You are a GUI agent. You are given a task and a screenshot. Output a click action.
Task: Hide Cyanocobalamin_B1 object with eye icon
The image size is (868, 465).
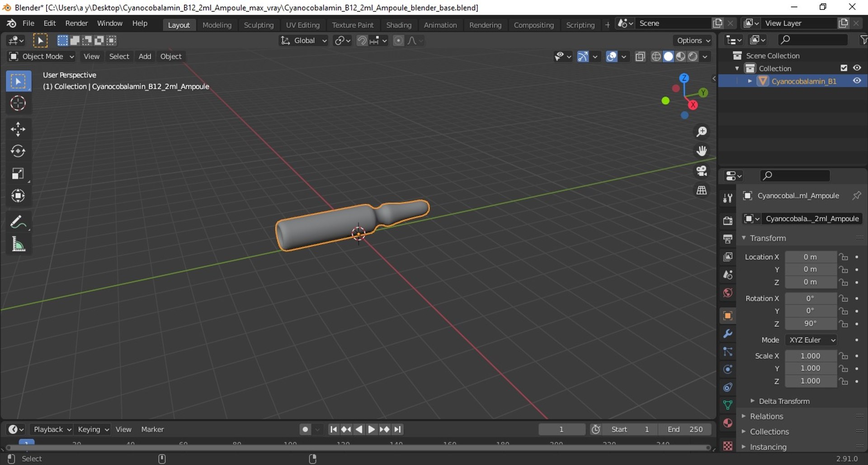point(857,81)
